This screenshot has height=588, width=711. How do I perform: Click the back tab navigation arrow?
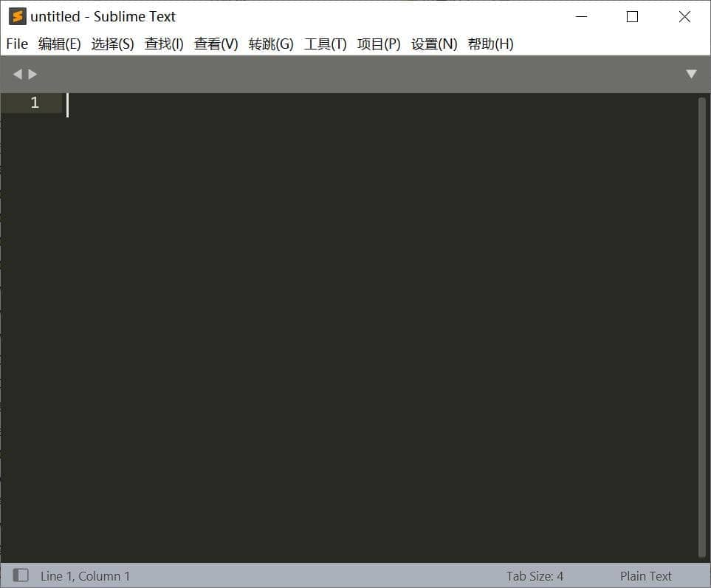coord(17,74)
